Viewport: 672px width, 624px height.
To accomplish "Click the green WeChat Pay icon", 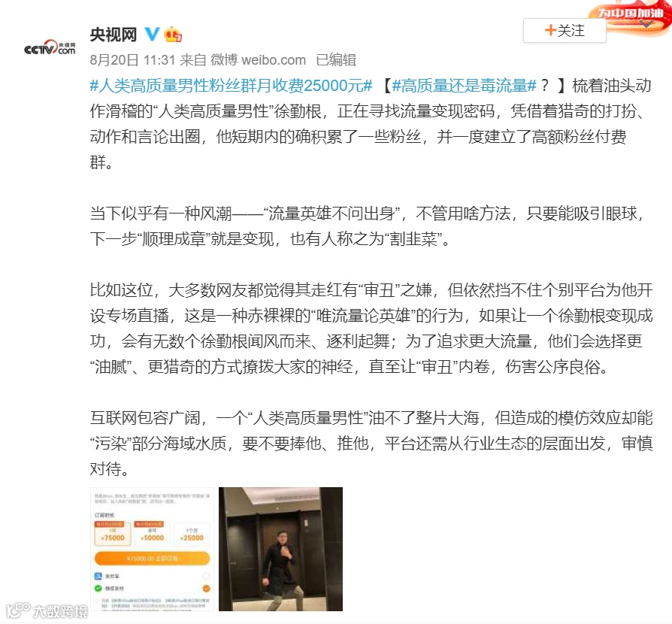I will point(98,589).
